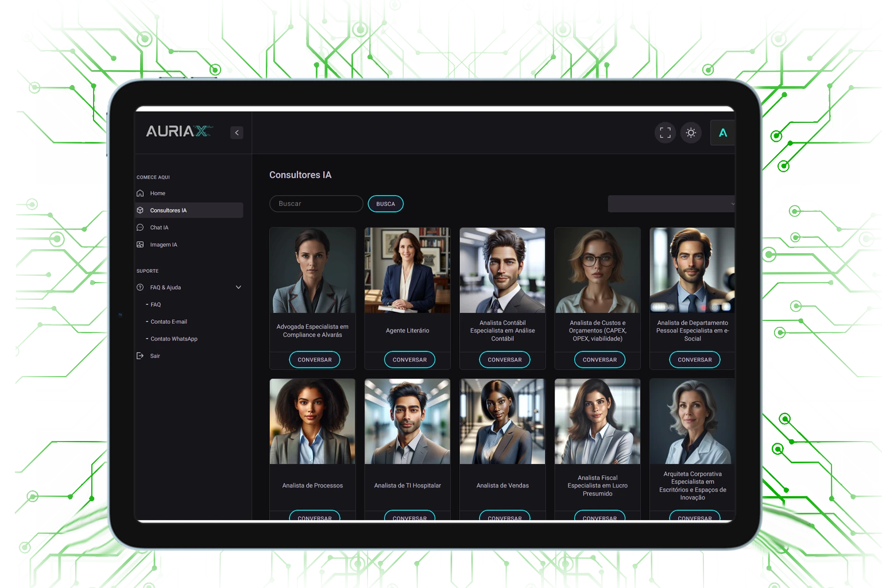Toggle light/dark theme with sun icon
This screenshot has height=588, width=882.
(x=691, y=133)
